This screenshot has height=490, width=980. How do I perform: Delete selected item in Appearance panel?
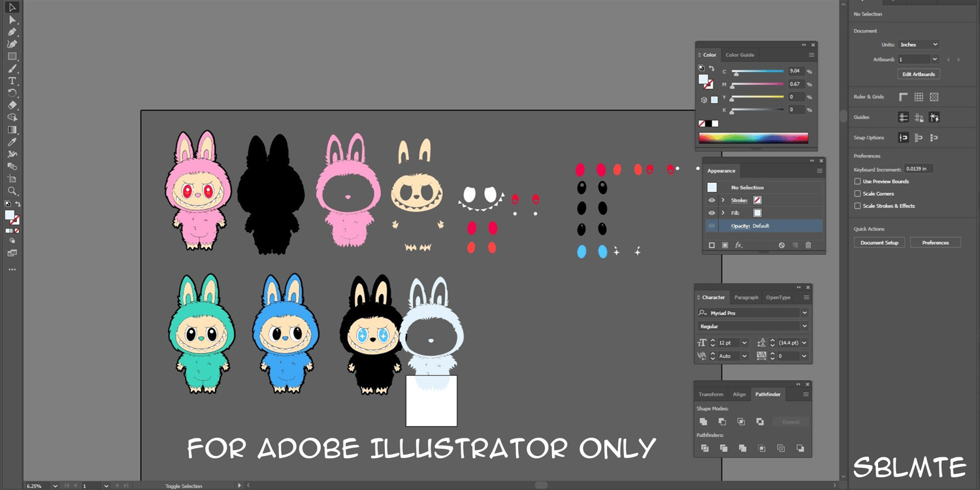808,245
